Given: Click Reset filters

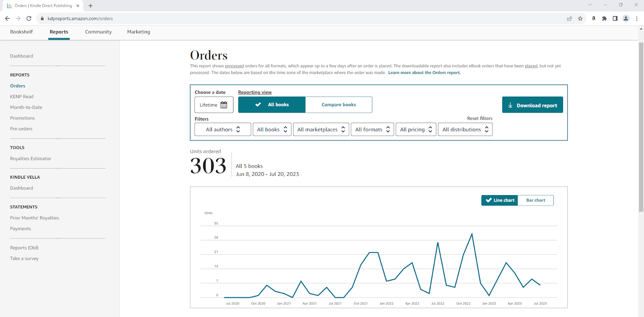Looking at the screenshot, I should pos(480,118).
